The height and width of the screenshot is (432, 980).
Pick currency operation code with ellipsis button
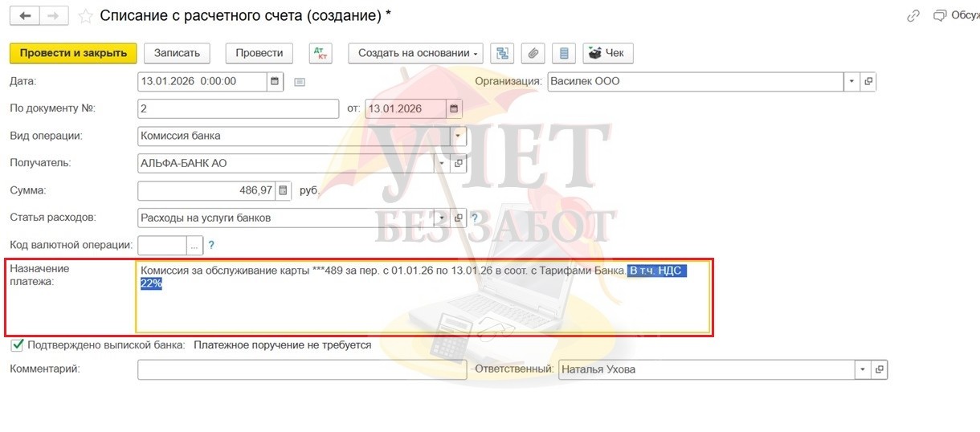pyautogui.click(x=194, y=245)
